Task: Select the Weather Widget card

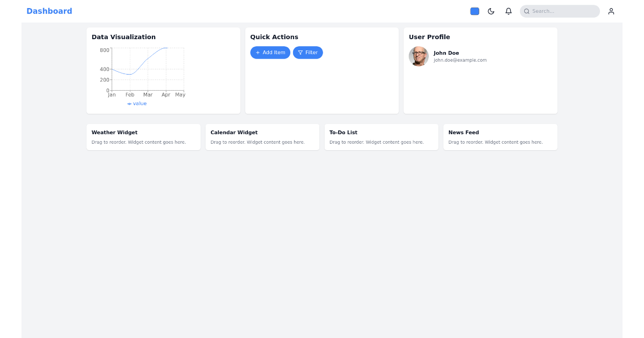Action: point(143,137)
